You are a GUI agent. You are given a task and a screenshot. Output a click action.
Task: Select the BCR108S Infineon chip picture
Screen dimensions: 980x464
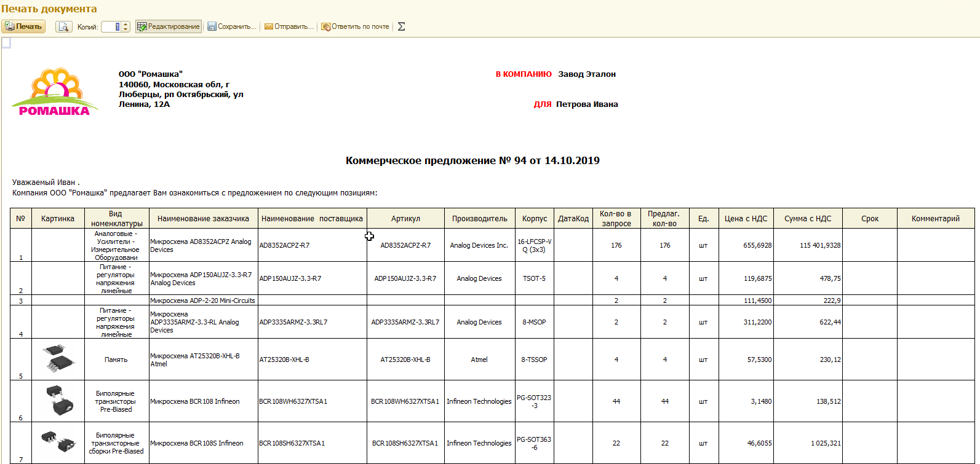(x=58, y=441)
